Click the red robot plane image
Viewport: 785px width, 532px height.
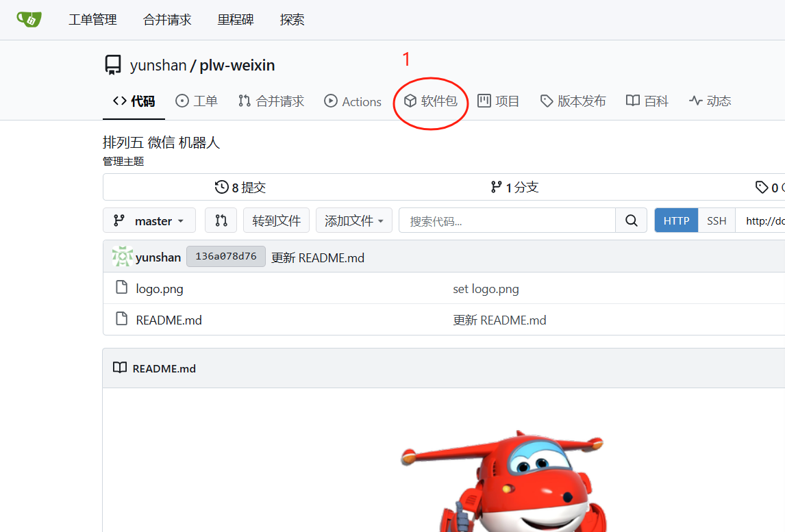(503, 481)
